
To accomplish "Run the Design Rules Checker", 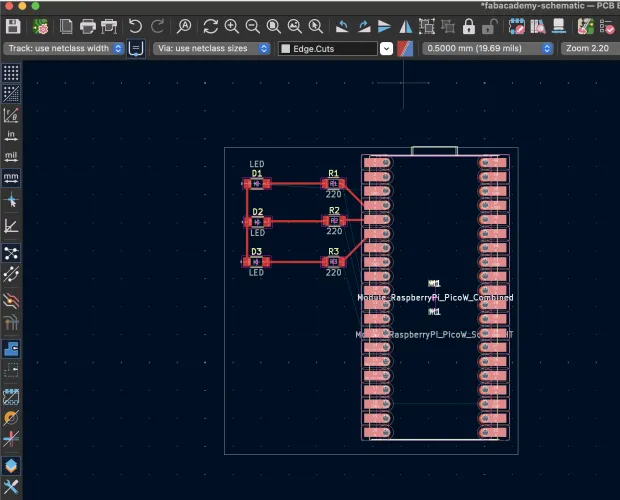I will (607, 26).
